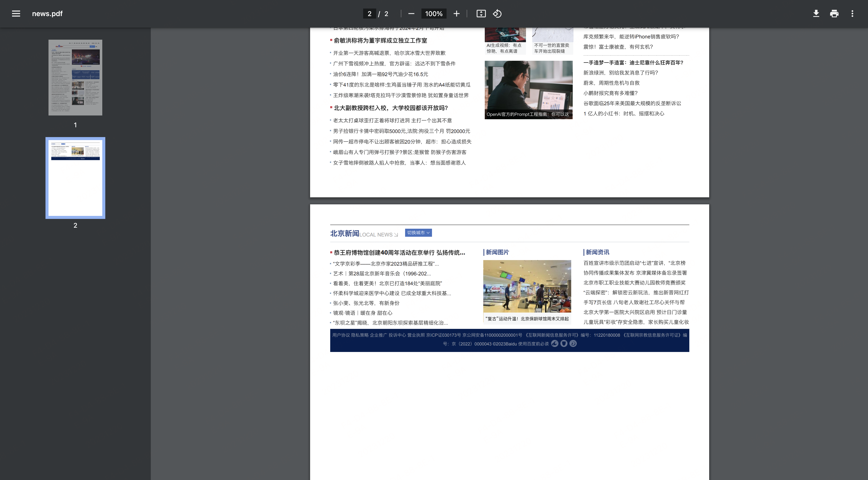The width and height of the screenshot is (868, 480).
Task: Click the bowling alley news image
Action: point(527,286)
